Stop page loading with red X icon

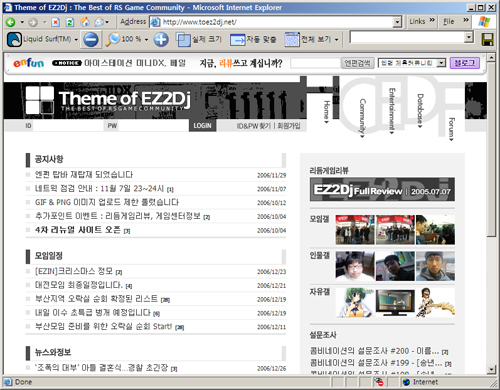55,22
